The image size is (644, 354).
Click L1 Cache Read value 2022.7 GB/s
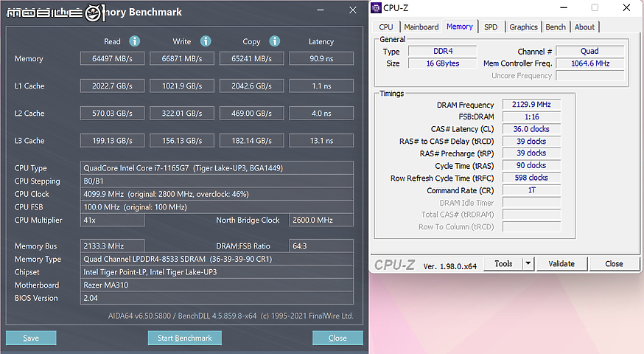pos(112,86)
